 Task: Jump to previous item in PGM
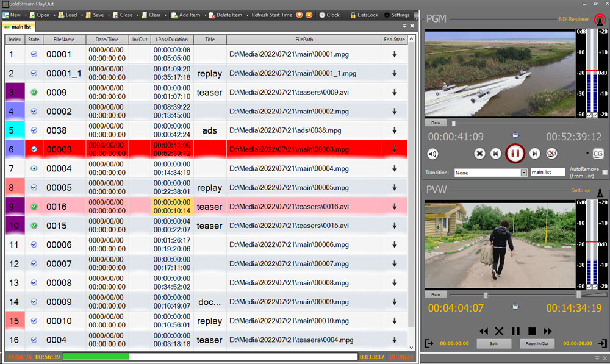495,154
